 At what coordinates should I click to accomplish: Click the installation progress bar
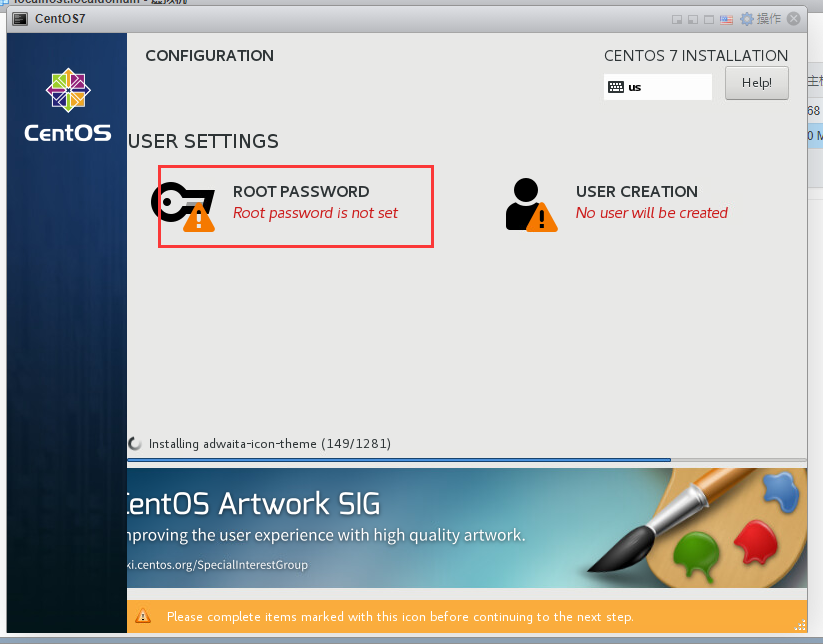[x=467, y=460]
